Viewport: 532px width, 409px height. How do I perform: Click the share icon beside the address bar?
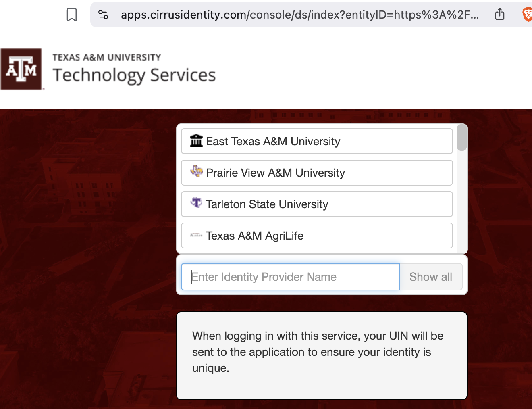499,14
